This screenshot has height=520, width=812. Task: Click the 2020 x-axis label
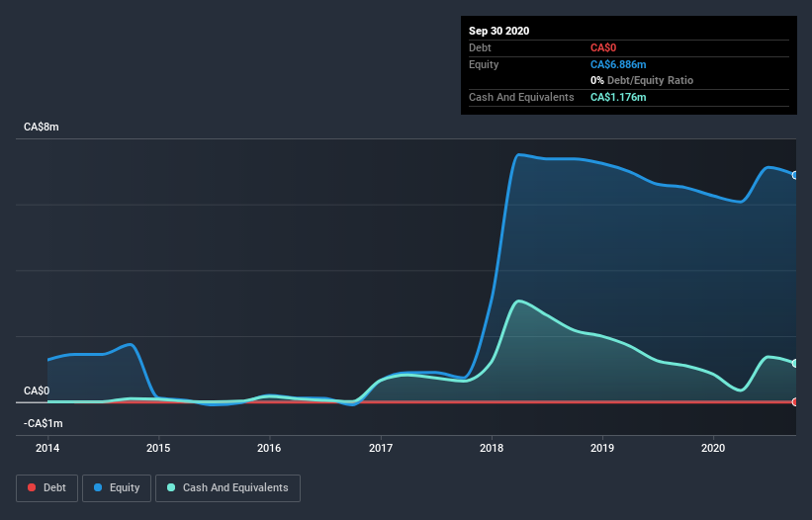pos(713,448)
